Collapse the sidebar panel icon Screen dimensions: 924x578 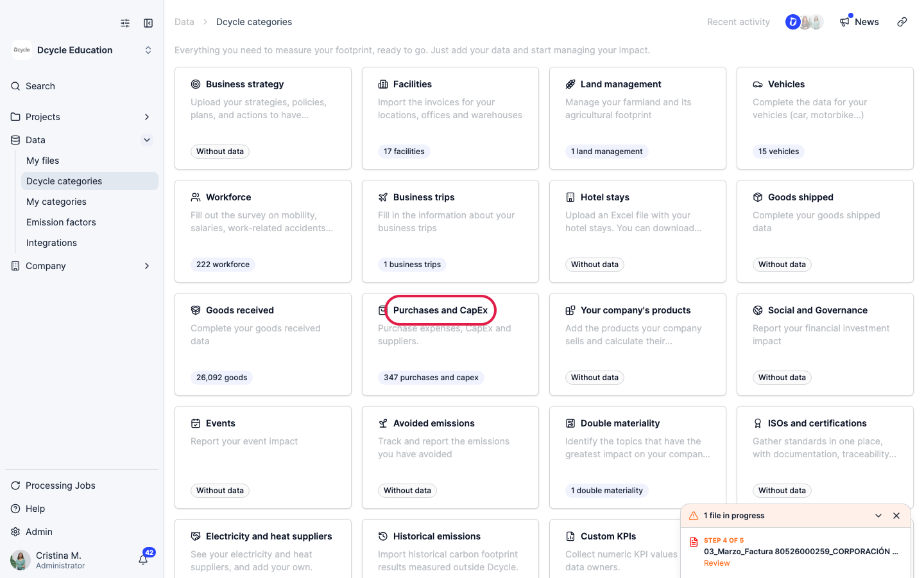click(x=148, y=23)
